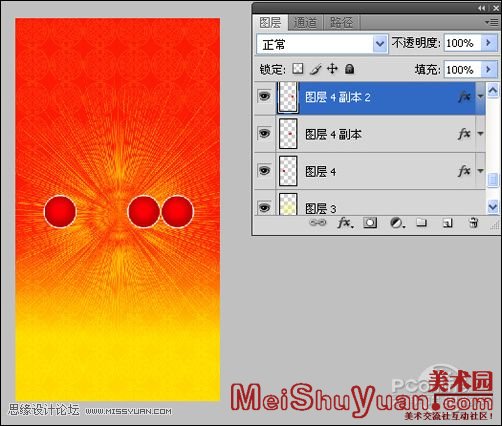Expand effects of 图层 4 副本
Image resolution: width=502 pixels, height=426 pixels.
pos(480,134)
